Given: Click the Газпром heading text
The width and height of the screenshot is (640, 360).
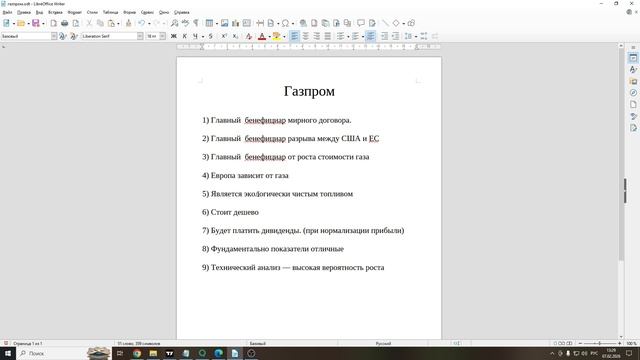Looking at the screenshot, I should [309, 91].
